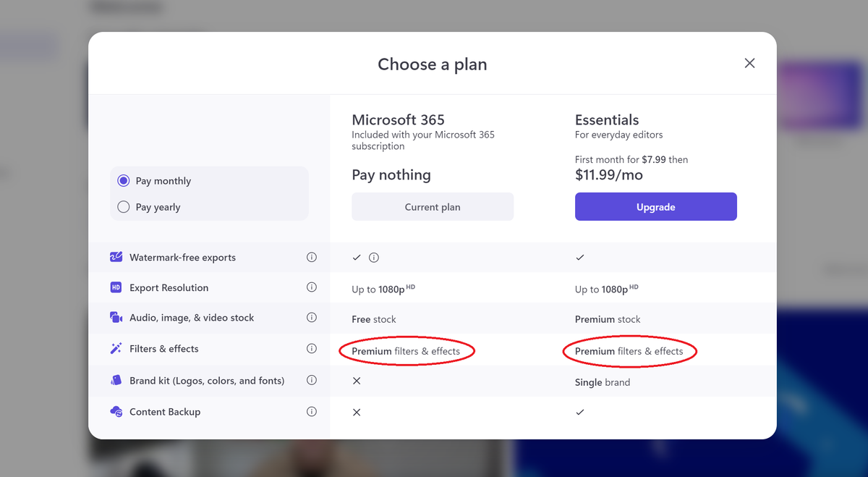Click the Watermark-free exports feature icon

click(x=116, y=257)
